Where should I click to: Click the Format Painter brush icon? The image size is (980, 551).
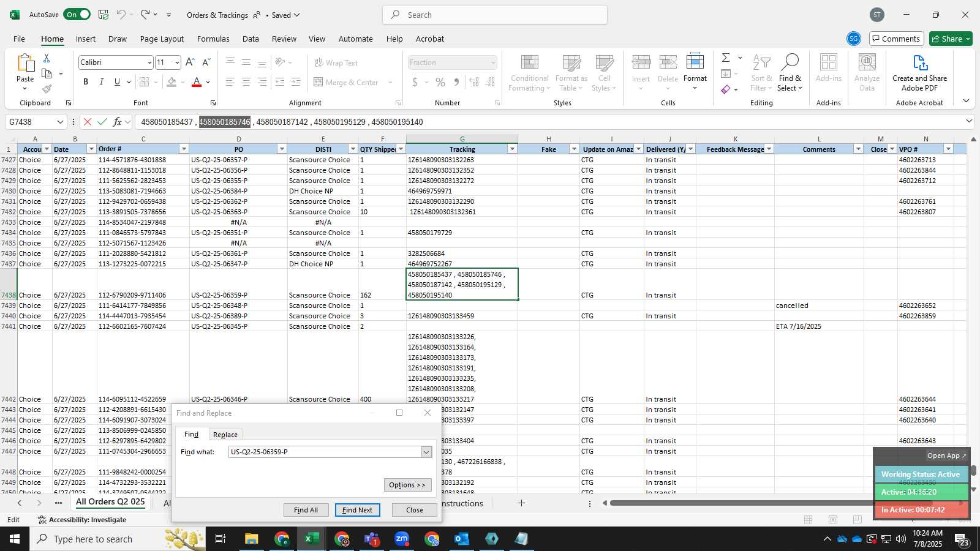click(x=47, y=89)
